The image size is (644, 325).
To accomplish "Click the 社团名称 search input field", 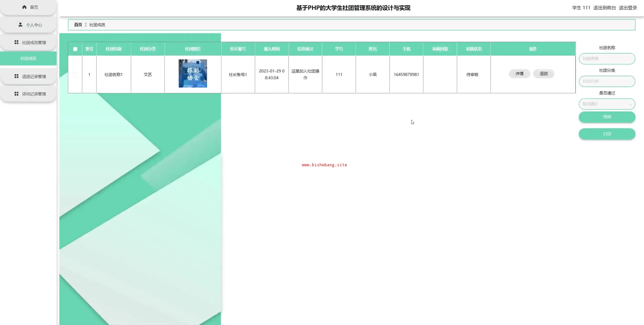I will [607, 59].
